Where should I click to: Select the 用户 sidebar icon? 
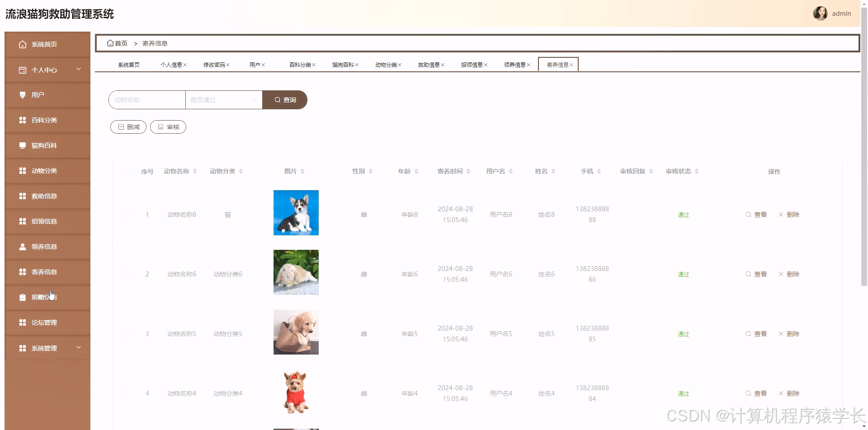23,94
